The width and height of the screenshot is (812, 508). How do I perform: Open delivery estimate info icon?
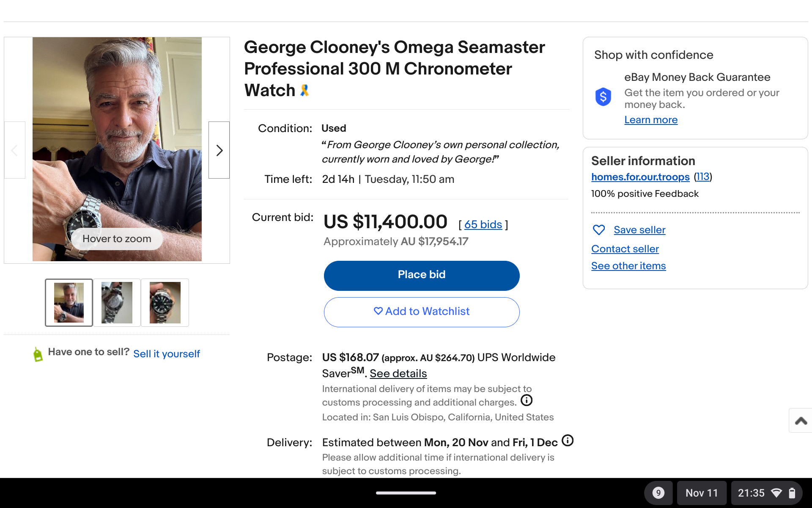(x=568, y=441)
